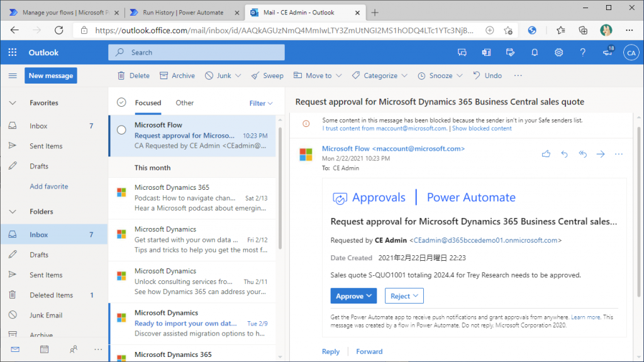Open the What's new megaphone with badge 18
This screenshot has width=644, height=362.
608,52
